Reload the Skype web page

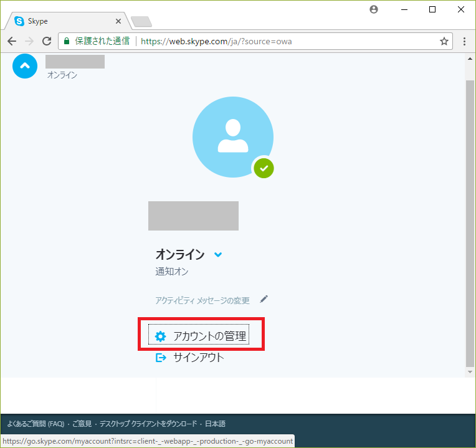point(47,41)
